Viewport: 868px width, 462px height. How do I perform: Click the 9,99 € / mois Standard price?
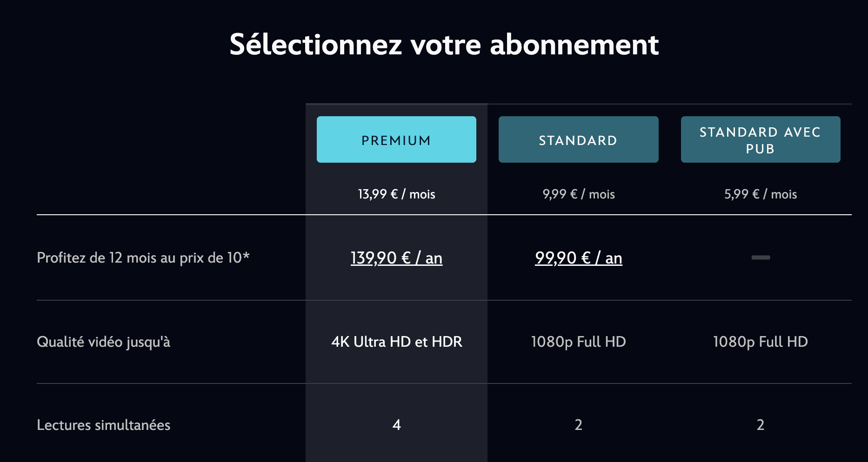pos(578,194)
